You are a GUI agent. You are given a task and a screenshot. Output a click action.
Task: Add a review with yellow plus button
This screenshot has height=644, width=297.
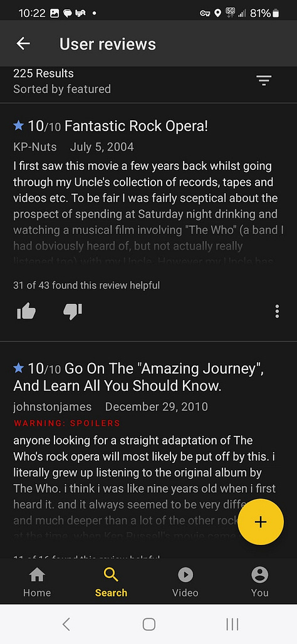coord(261,522)
